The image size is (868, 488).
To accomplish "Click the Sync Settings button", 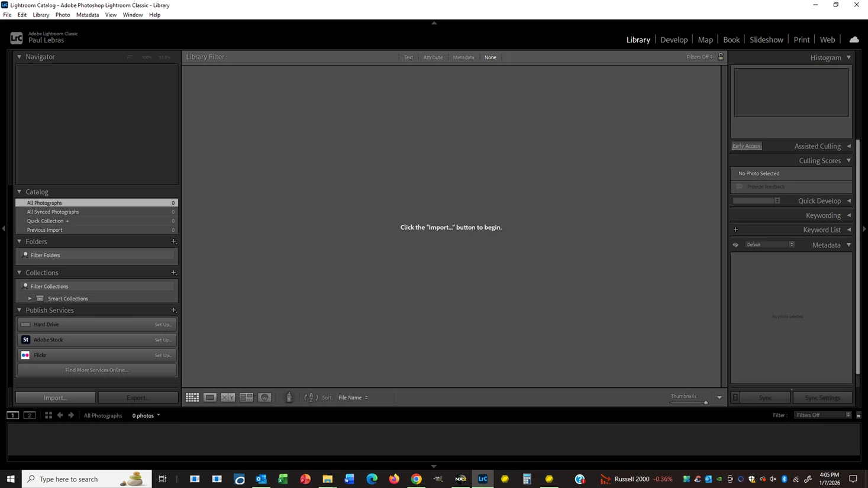I will pos(822,397).
